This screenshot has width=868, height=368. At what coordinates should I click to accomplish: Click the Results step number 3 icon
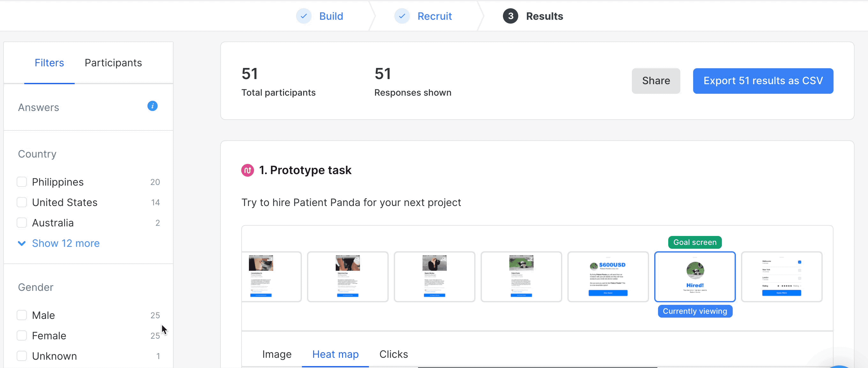click(x=510, y=16)
